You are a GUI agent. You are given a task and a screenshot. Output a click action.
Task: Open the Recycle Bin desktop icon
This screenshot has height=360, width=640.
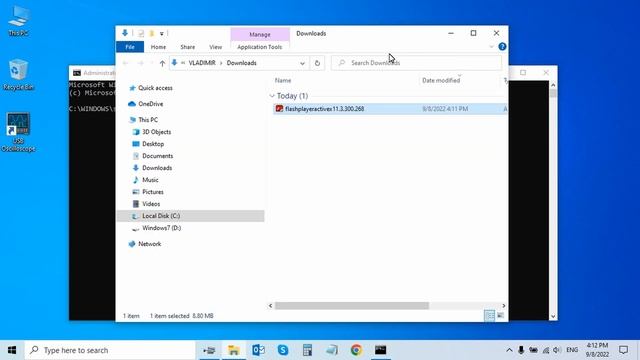pos(18,75)
